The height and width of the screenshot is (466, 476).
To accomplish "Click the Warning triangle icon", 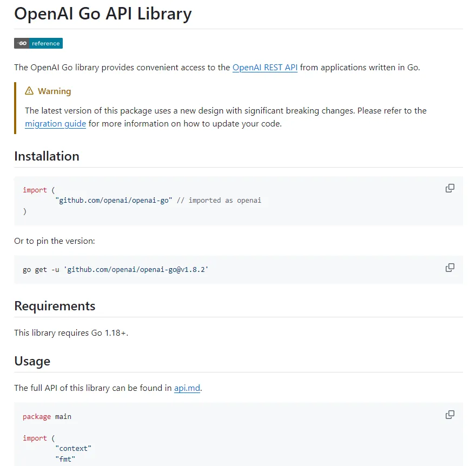I will pyautogui.click(x=29, y=91).
